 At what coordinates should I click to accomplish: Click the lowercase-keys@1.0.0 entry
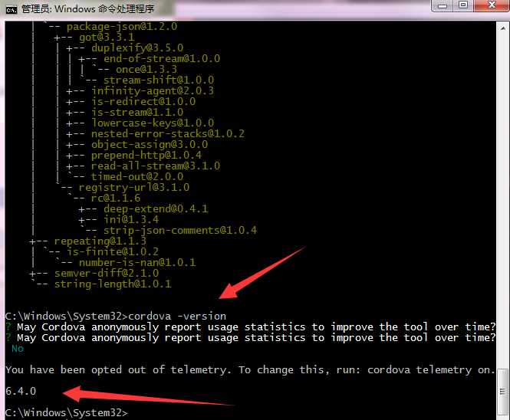[x=153, y=123]
